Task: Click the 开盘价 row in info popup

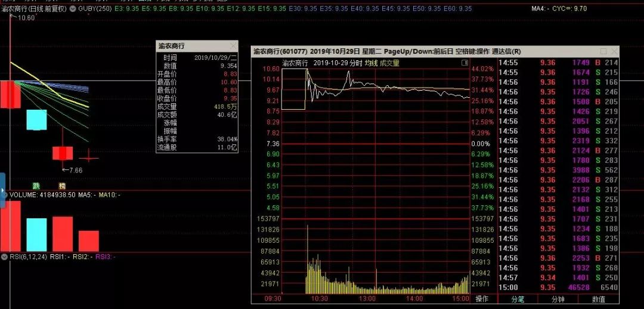Action: tap(197, 74)
